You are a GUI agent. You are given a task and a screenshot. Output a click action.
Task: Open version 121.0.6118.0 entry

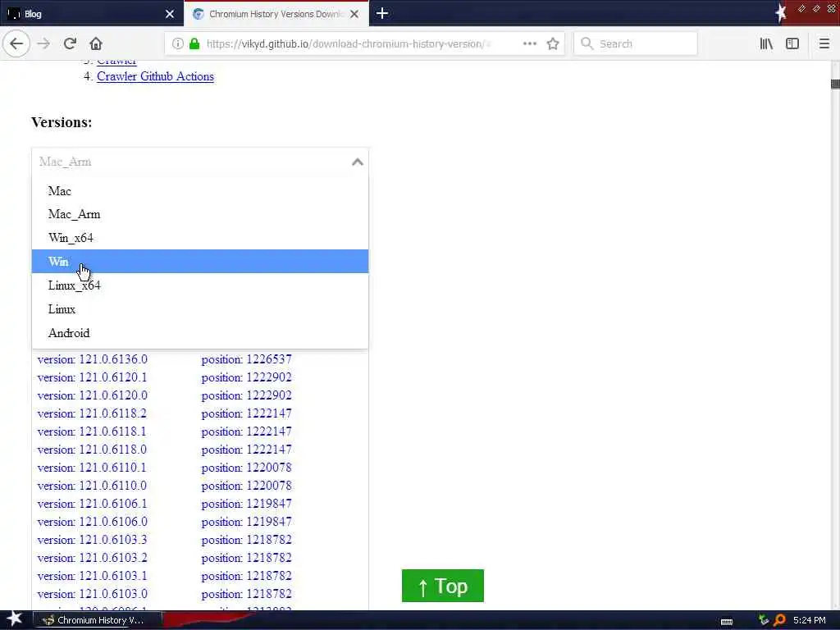(92, 450)
